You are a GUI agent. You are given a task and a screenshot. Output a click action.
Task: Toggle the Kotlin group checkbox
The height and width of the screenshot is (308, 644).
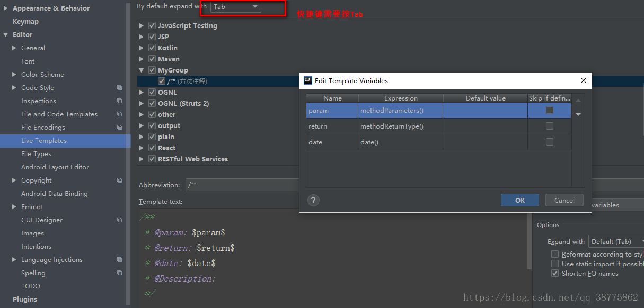pyautogui.click(x=152, y=48)
